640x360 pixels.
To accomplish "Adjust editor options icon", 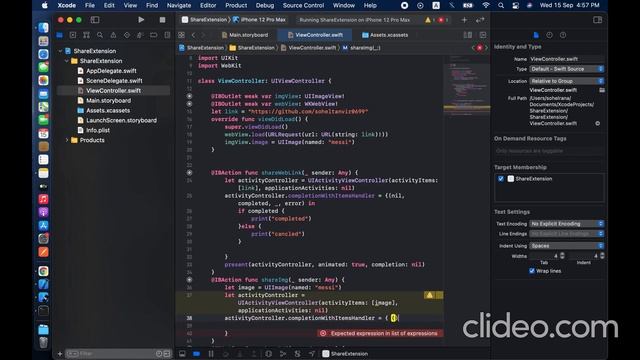I will pyautogui.click(x=468, y=35).
